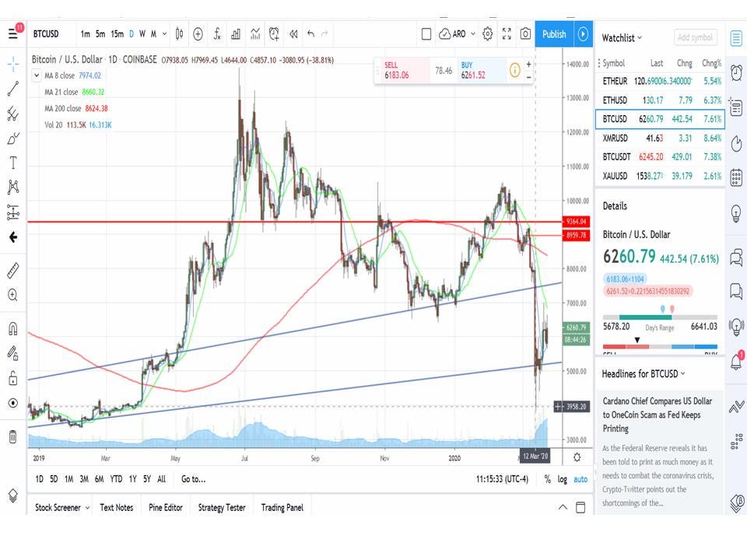Click the undo arrow

tap(310, 33)
